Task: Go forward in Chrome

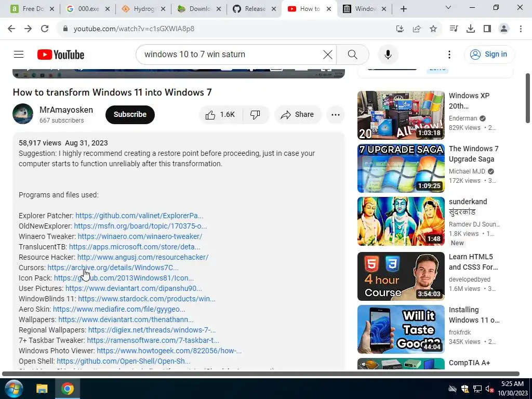Action: click(x=28, y=29)
